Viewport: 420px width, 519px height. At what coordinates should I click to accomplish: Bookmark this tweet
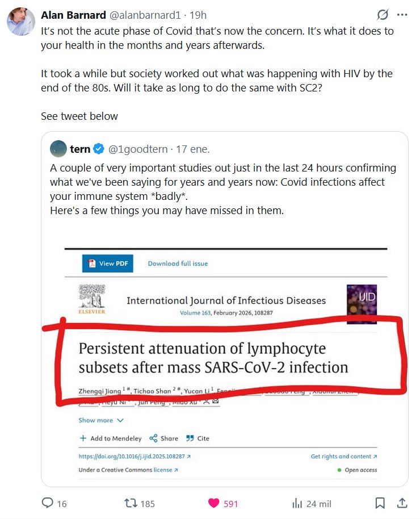[380, 503]
